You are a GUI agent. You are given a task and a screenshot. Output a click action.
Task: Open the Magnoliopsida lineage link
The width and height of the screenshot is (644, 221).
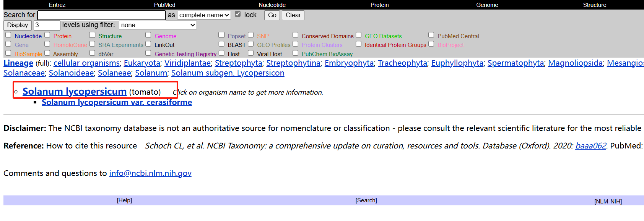click(x=575, y=63)
